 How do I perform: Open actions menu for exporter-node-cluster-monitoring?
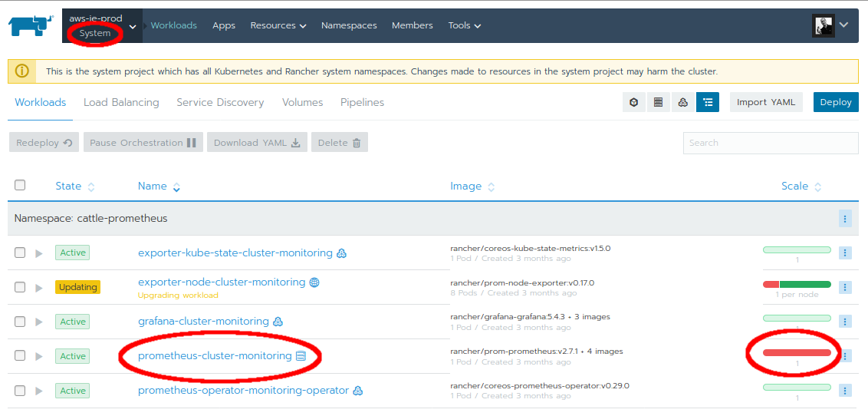(x=845, y=288)
